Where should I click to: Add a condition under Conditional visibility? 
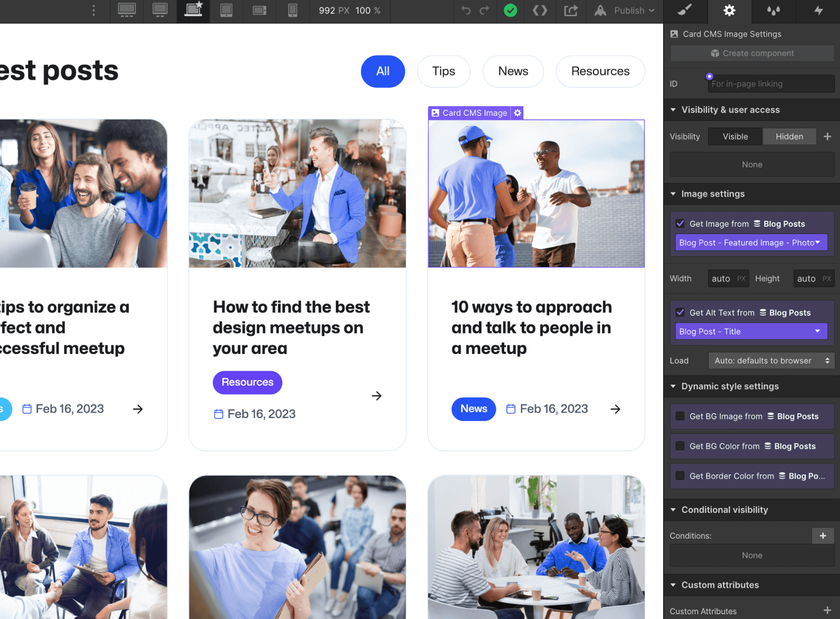click(x=823, y=535)
